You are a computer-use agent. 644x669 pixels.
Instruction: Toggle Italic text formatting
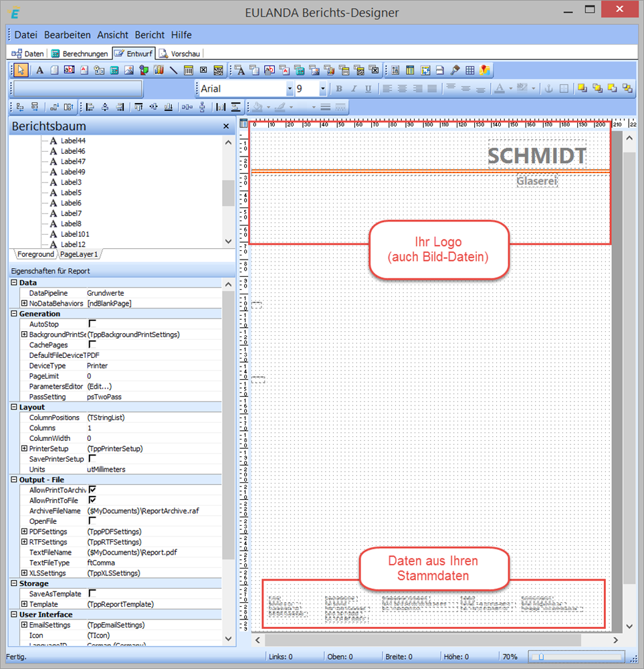coord(354,89)
